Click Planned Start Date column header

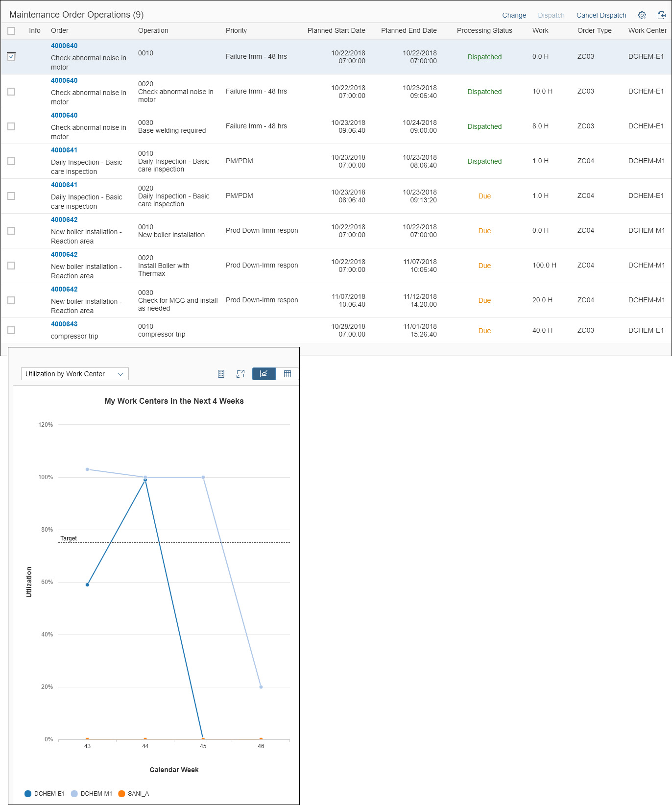coord(336,30)
